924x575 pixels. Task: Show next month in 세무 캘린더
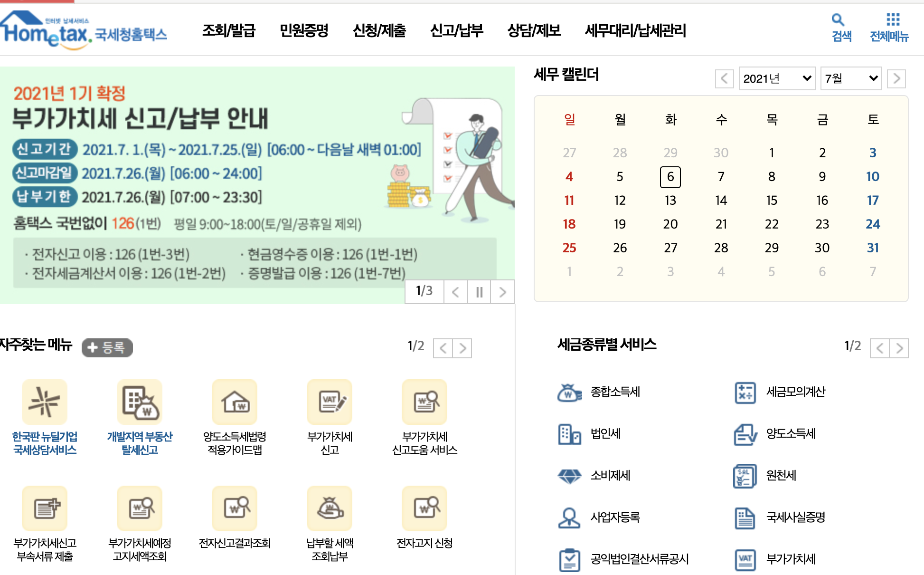(x=896, y=78)
